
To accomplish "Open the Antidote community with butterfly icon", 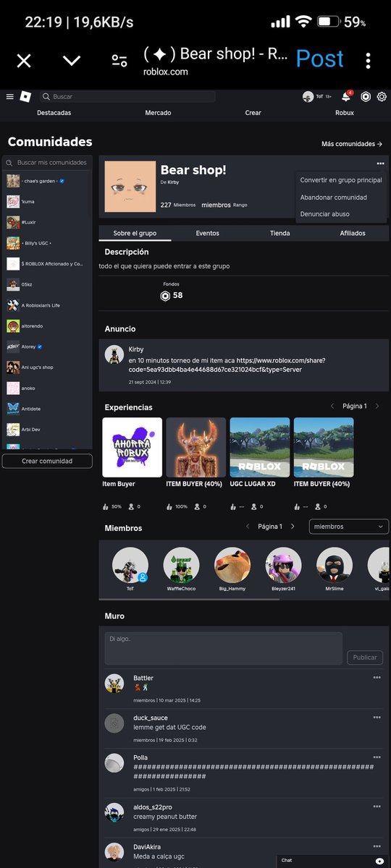I will pyautogui.click(x=47, y=409).
